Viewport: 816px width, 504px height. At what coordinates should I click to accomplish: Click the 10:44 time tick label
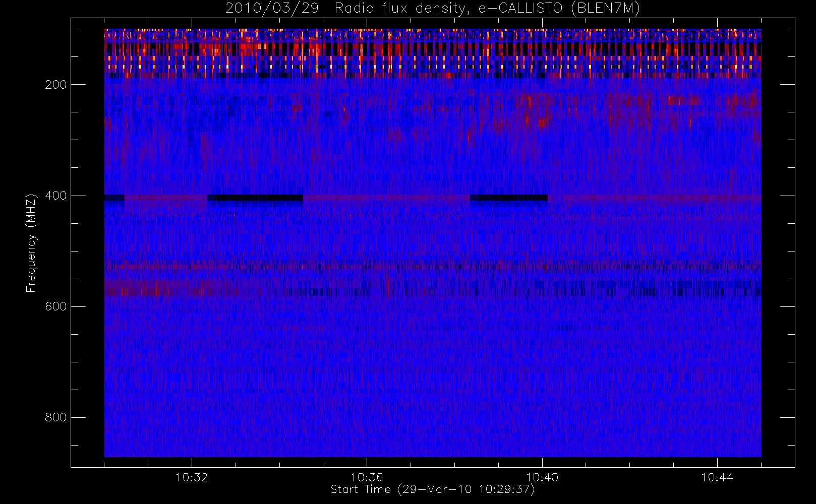(717, 477)
